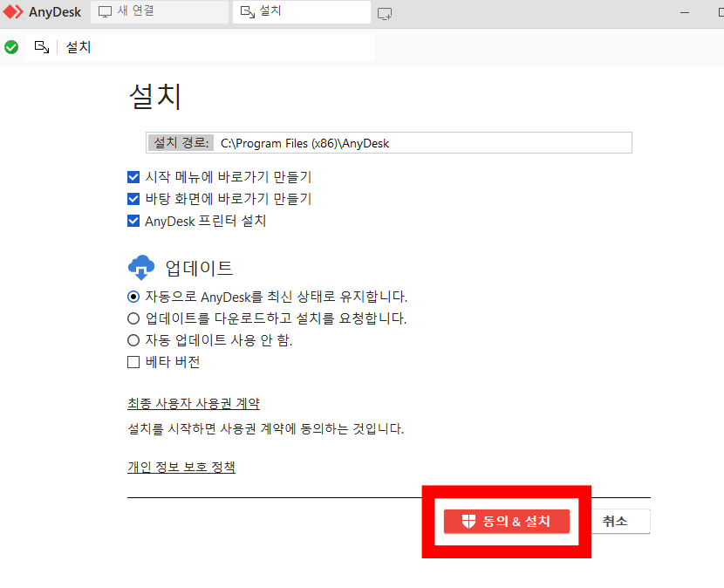The width and height of the screenshot is (724, 588).
Task: Uncheck 시작 메뉴에 바로가기 만들기
Action: 133,177
